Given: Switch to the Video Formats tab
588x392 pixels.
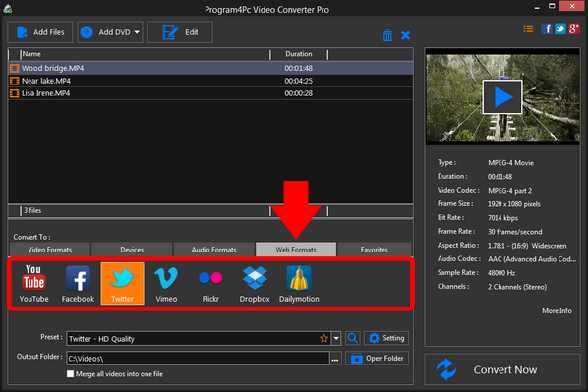Looking at the screenshot, I should (50, 250).
